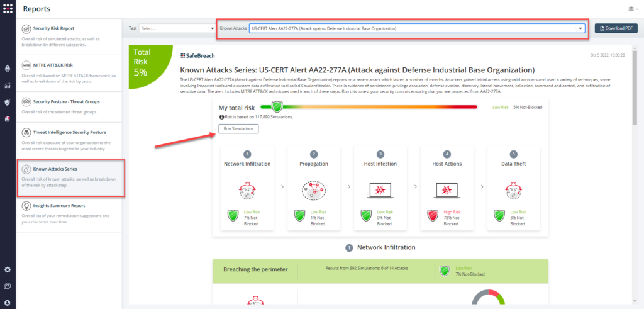Open the user profile icon in sidebar
The image size is (644, 309).
coord(8,302)
